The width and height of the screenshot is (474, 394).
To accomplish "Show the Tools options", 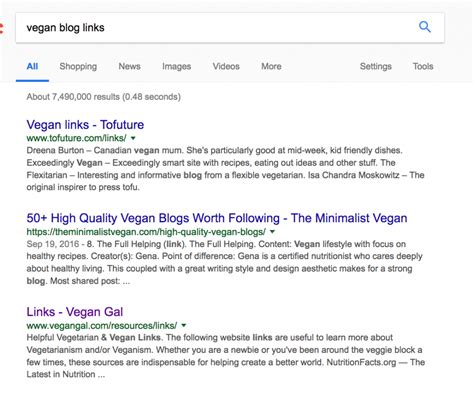I will (423, 66).
